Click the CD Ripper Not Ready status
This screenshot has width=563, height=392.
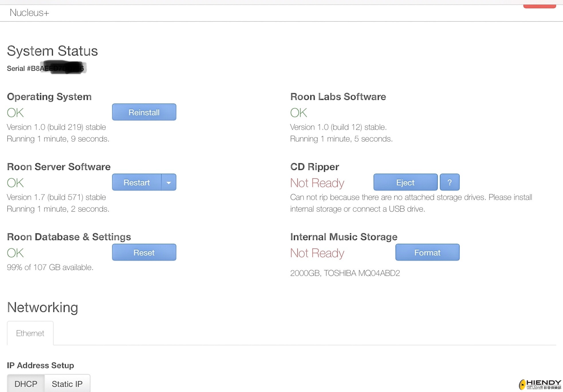tap(317, 183)
